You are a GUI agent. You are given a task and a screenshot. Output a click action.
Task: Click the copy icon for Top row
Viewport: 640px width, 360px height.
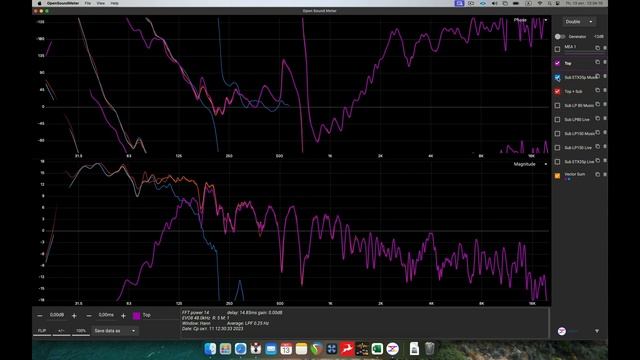coord(598,62)
